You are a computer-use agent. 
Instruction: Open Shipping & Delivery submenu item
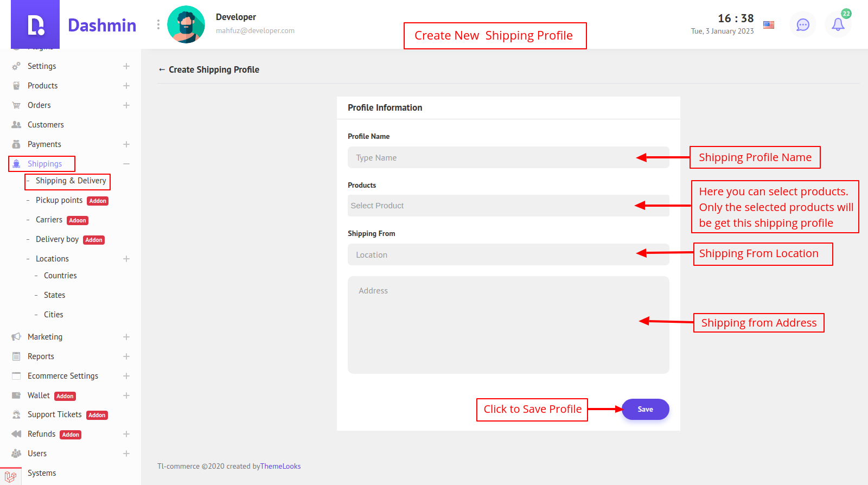71,181
